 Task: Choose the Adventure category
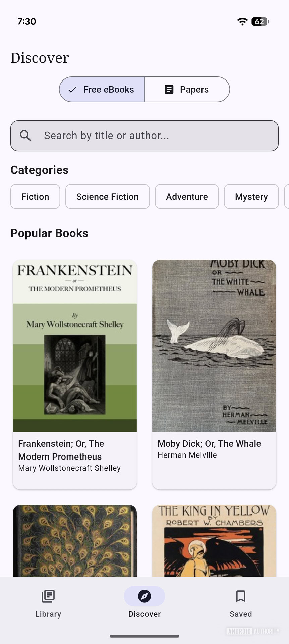tap(187, 197)
